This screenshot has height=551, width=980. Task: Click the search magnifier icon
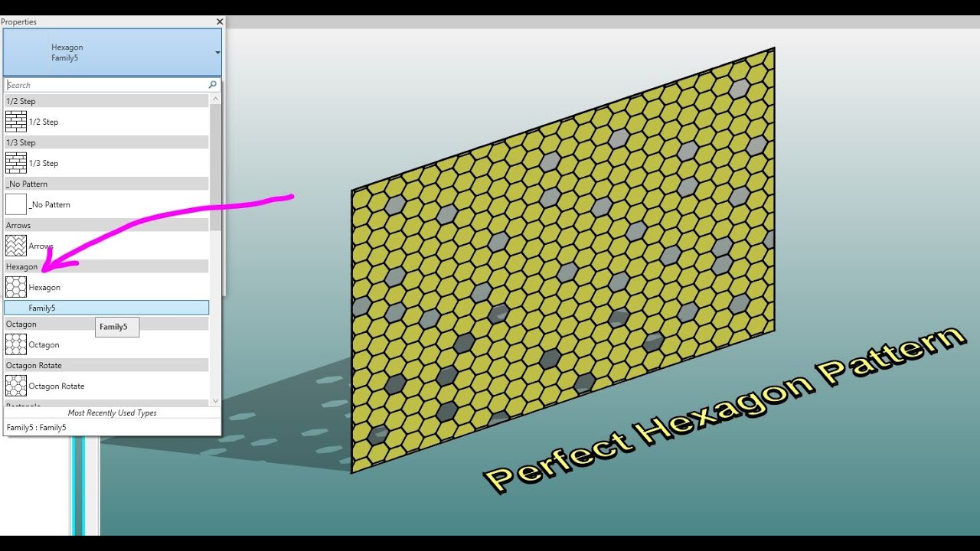click(212, 85)
